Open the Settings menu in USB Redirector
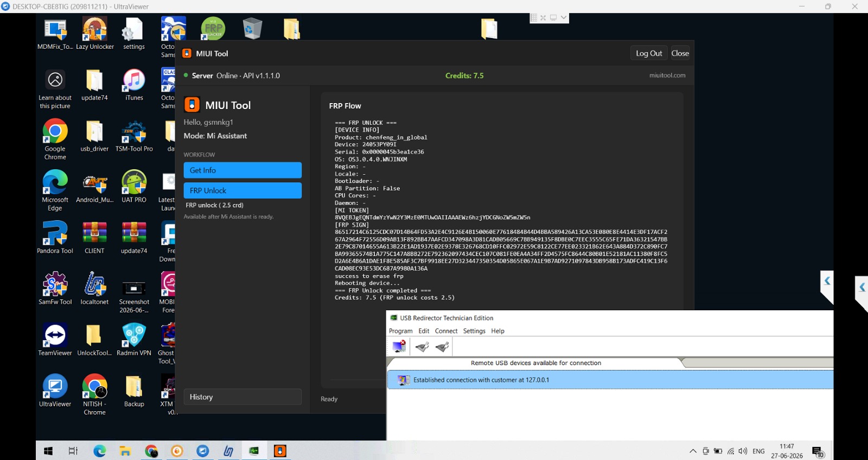This screenshot has height=460, width=868. pyautogui.click(x=474, y=331)
